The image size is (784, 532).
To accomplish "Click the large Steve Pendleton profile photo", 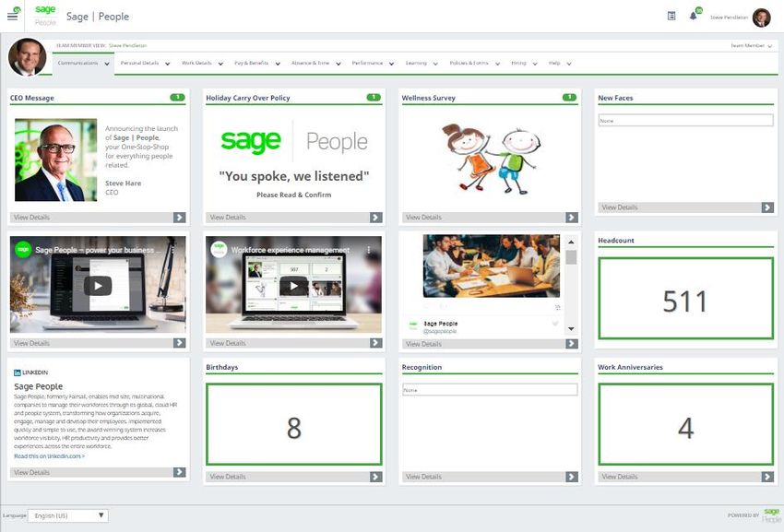I will click(28, 57).
